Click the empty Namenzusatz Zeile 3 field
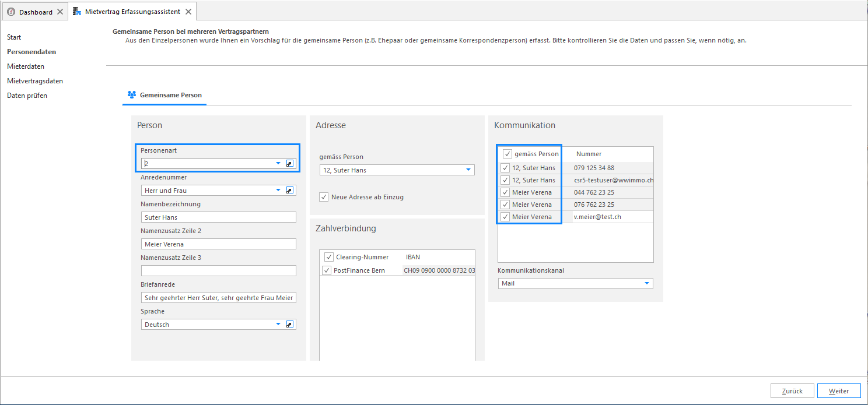868x405 pixels. [219, 271]
